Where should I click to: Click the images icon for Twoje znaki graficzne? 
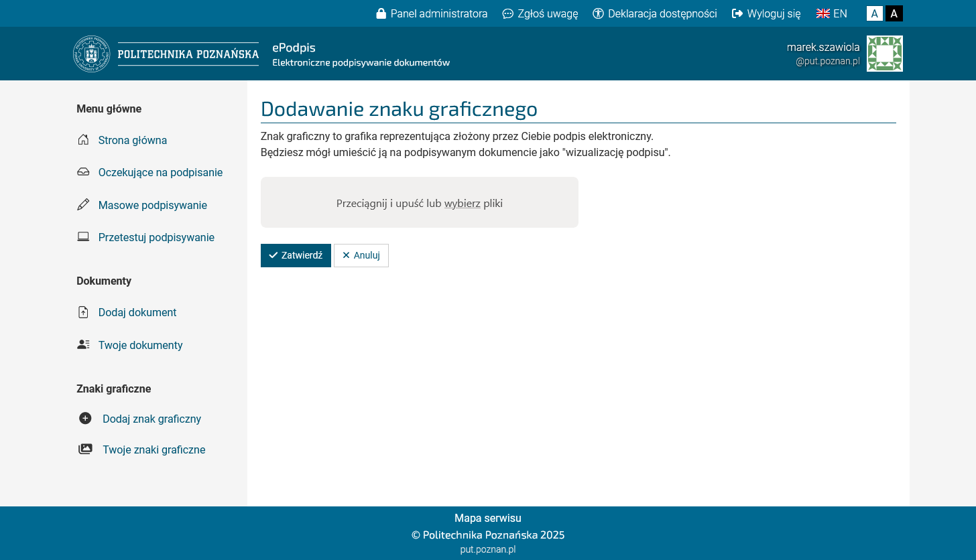[x=85, y=449]
